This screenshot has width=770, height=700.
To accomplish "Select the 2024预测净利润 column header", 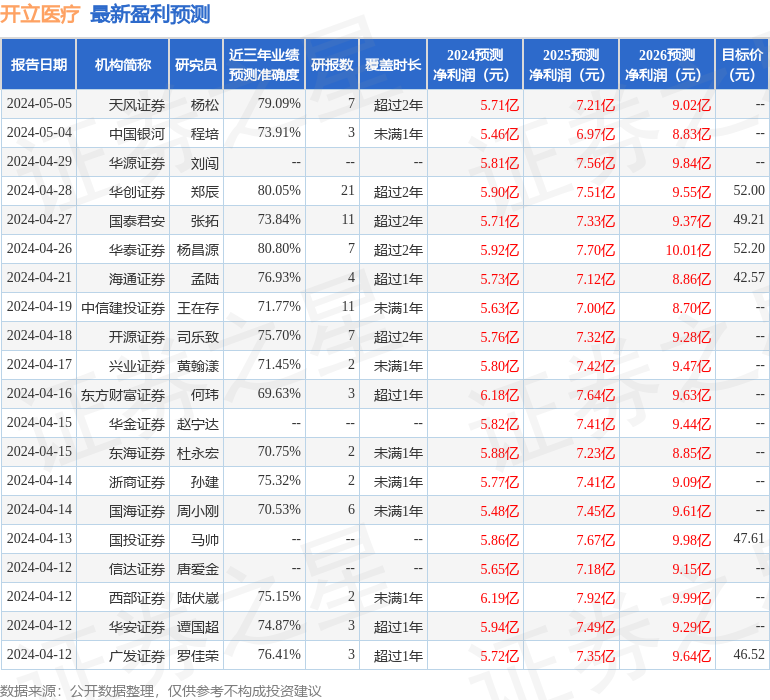I will tap(475, 64).
